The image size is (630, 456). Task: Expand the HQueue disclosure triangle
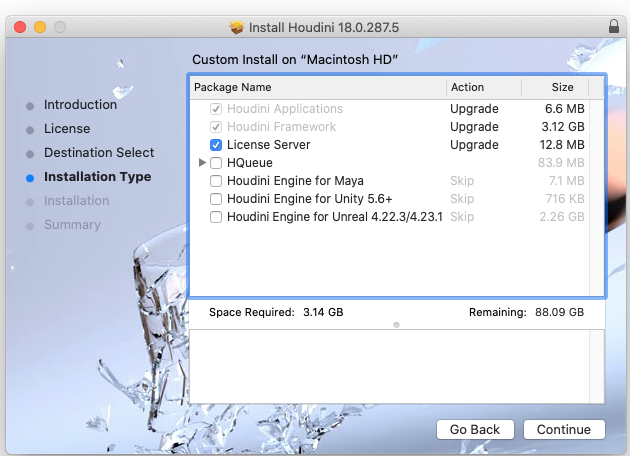pyautogui.click(x=203, y=163)
